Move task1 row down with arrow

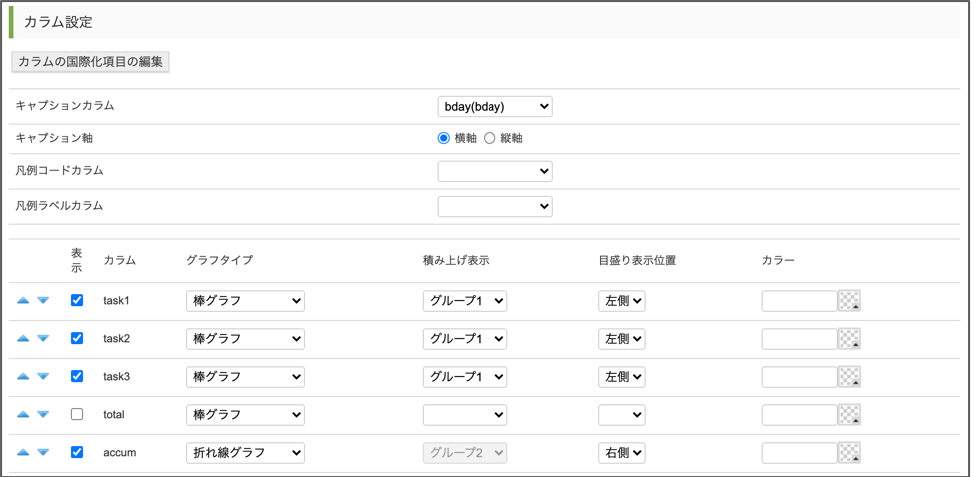coord(43,301)
